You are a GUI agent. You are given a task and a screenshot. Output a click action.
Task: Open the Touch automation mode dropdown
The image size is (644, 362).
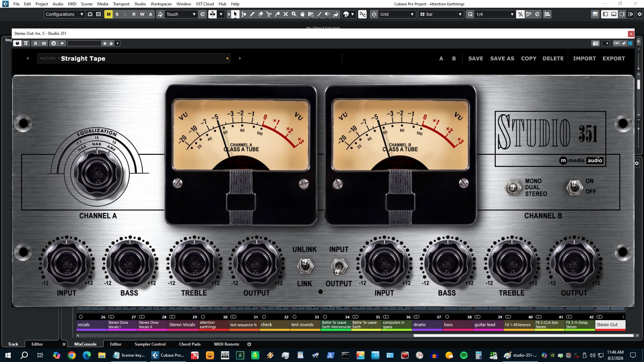tap(180, 14)
